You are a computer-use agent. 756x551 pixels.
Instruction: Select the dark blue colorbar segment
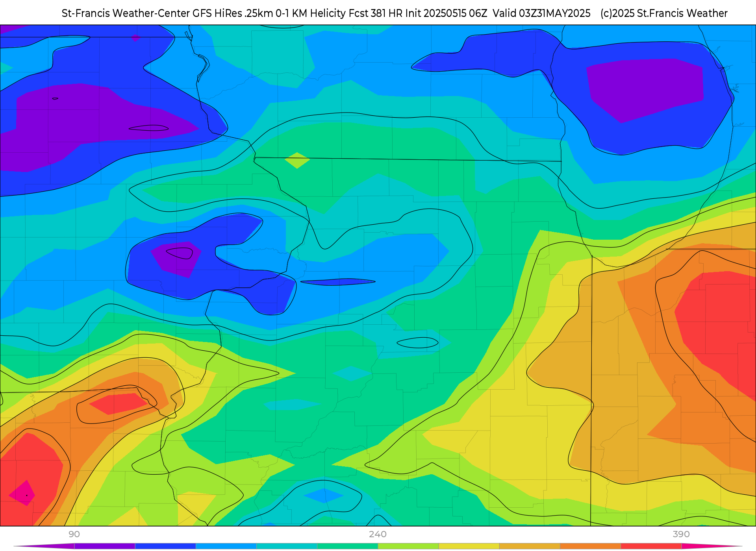pos(165,546)
